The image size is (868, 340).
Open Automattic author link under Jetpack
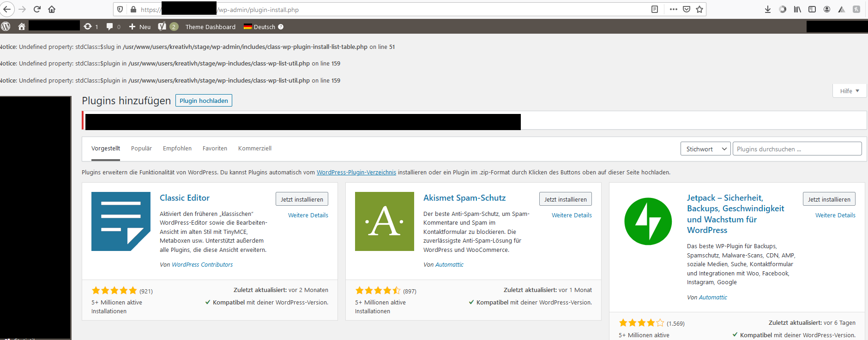tap(713, 298)
